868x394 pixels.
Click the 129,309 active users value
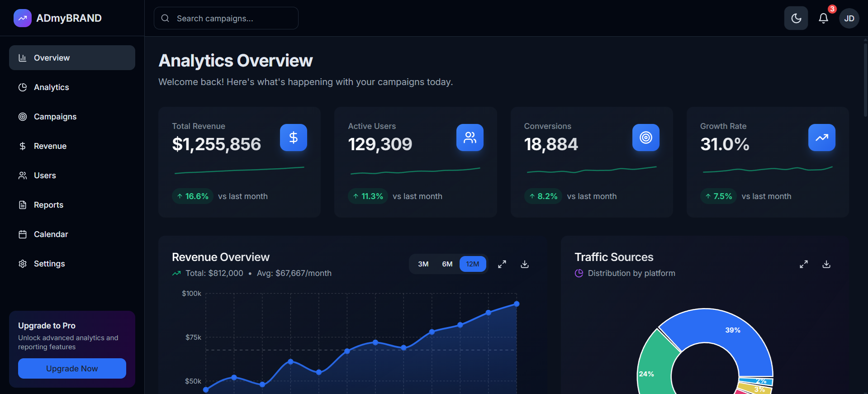coord(380,144)
